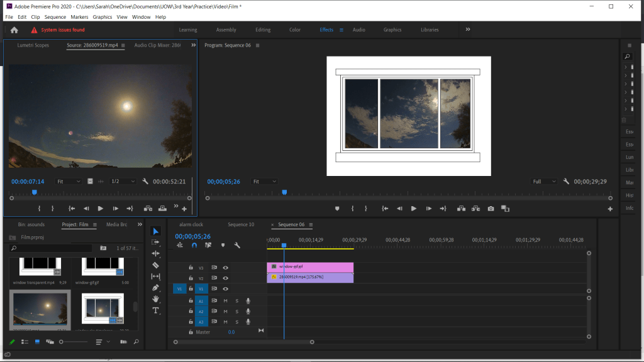Toggle timeline snapping magnet icon
Screen dimensions: 644x362
click(x=194, y=245)
